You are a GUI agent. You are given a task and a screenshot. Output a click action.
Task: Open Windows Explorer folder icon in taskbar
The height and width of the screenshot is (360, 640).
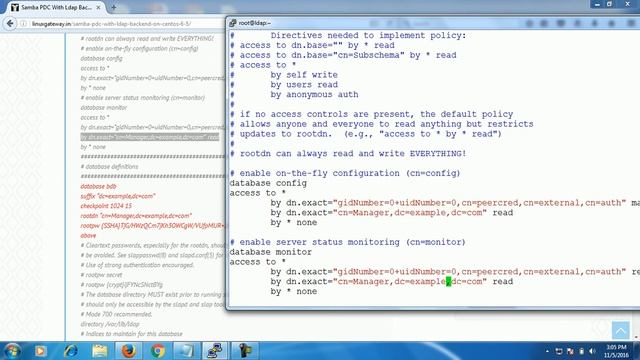point(100,351)
